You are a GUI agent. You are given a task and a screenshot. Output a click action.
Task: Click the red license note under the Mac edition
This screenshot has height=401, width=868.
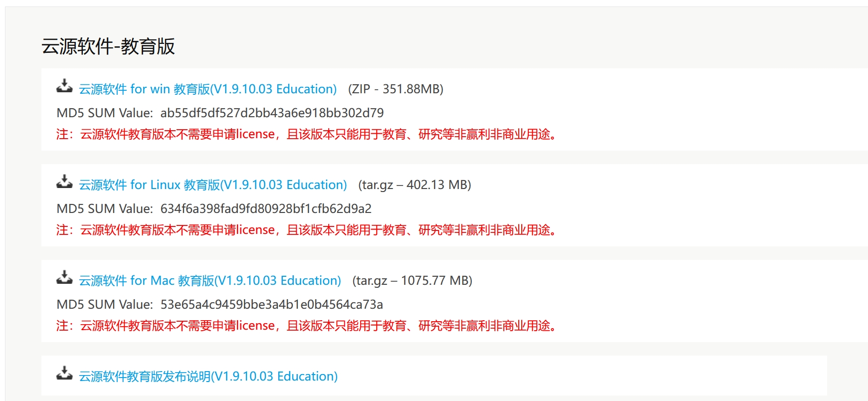[x=307, y=326]
